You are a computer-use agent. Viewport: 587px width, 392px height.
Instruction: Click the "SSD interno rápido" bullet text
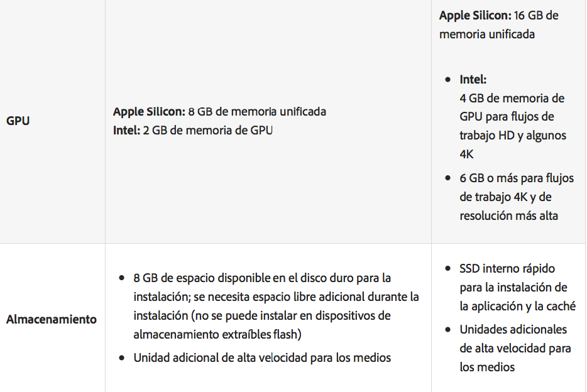pyautogui.click(x=507, y=268)
